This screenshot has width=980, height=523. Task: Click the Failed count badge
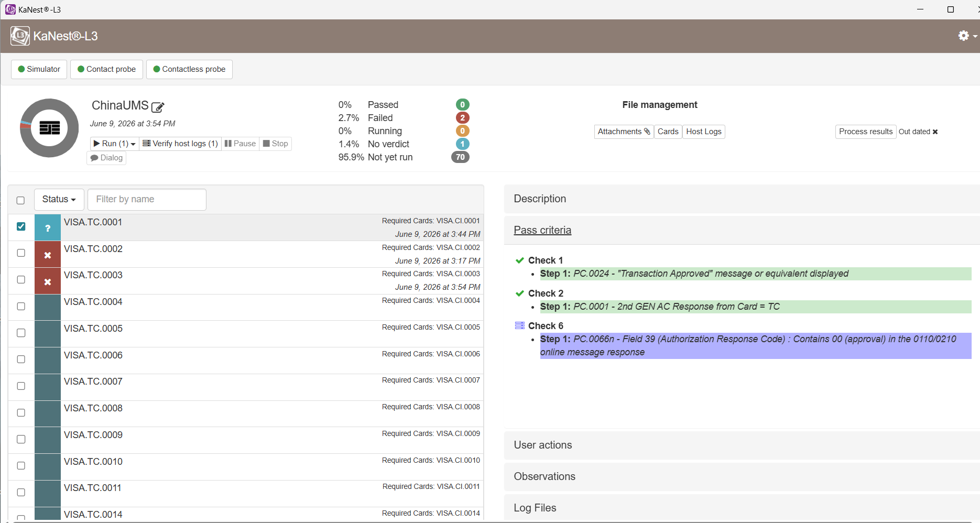tap(462, 118)
